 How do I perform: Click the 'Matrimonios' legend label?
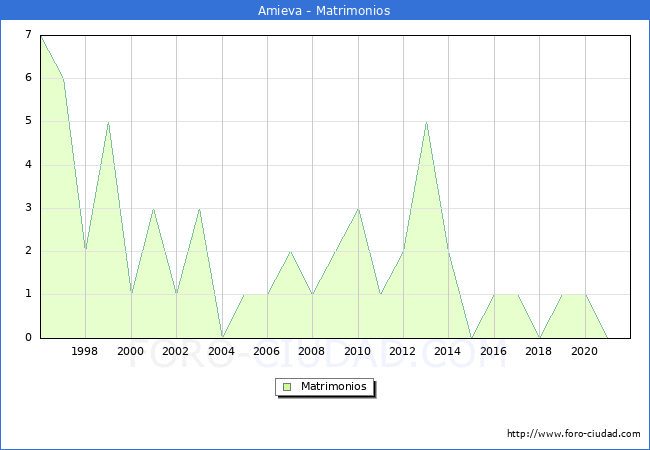click(x=334, y=386)
